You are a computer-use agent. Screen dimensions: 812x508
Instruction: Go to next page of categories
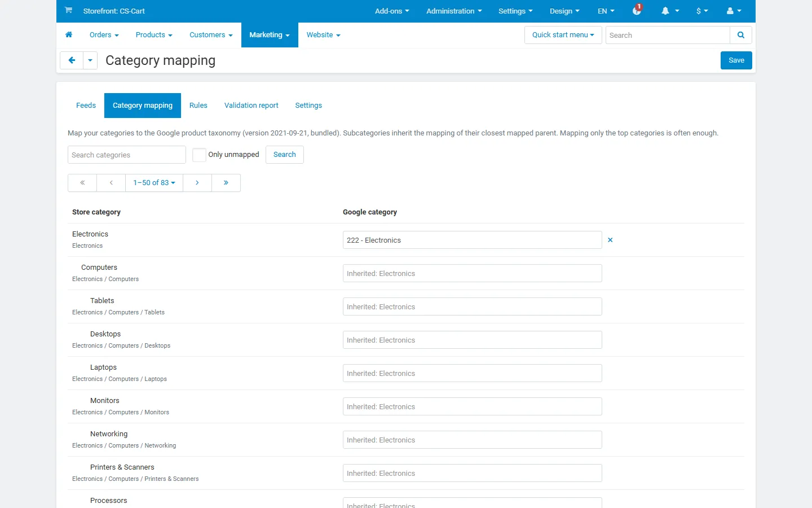(x=197, y=183)
